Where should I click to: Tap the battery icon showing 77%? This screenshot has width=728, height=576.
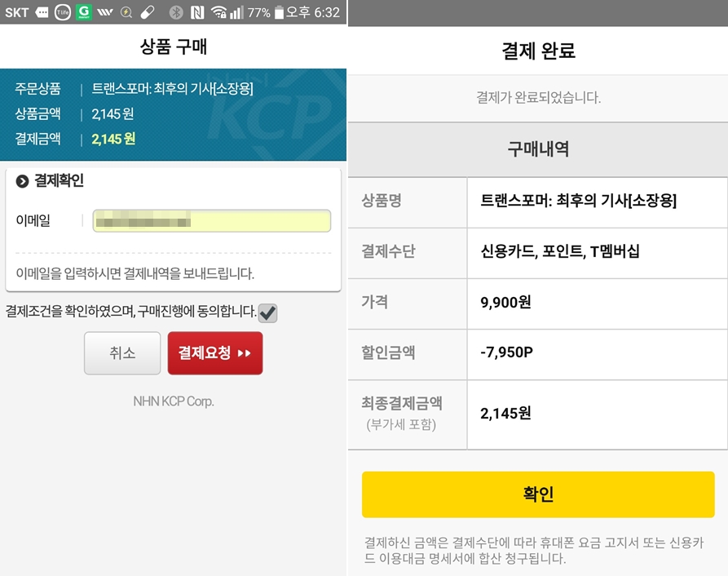279,12
